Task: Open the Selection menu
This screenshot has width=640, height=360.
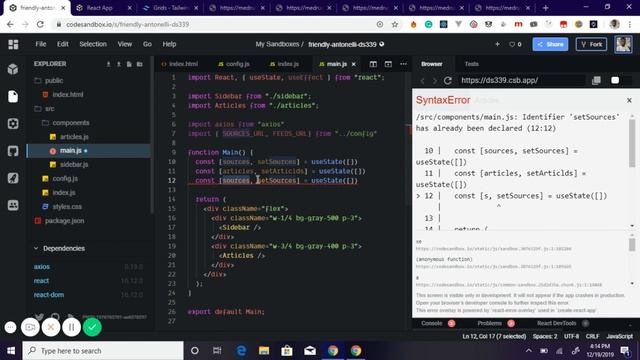Action: [x=93, y=44]
